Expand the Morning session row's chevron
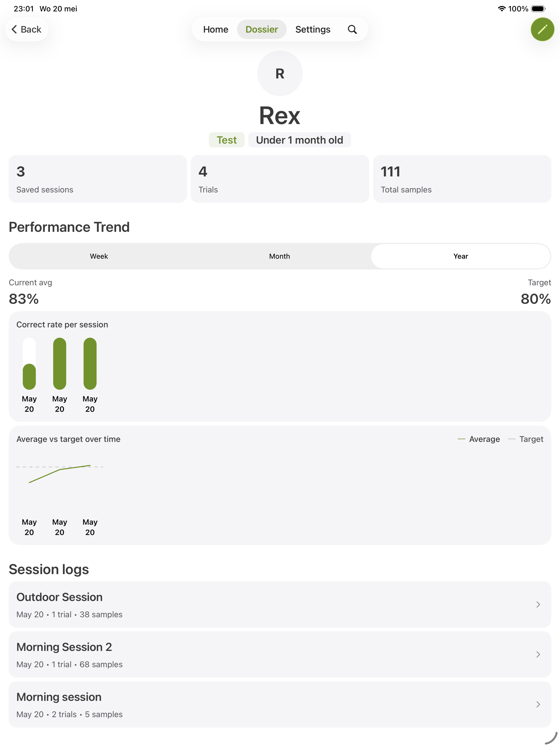The height and width of the screenshot is (747, 560). click(x=538, y=704)
